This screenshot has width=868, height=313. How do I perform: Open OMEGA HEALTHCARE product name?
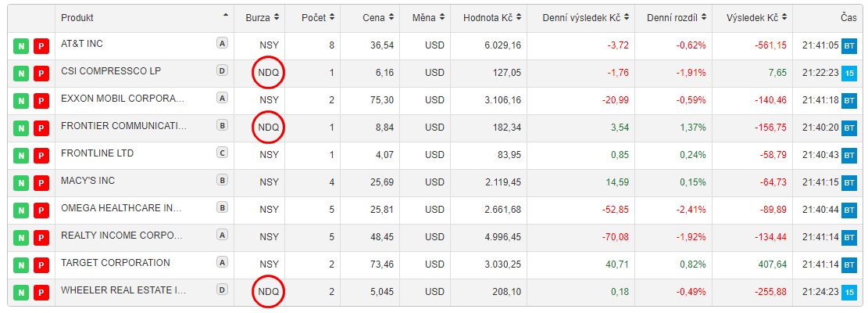coord(121,208)
